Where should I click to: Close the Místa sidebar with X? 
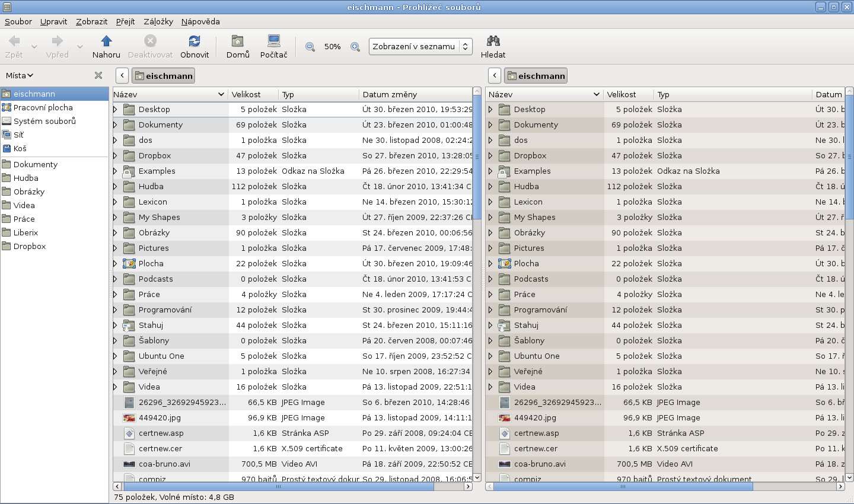(x=98, y=75)
